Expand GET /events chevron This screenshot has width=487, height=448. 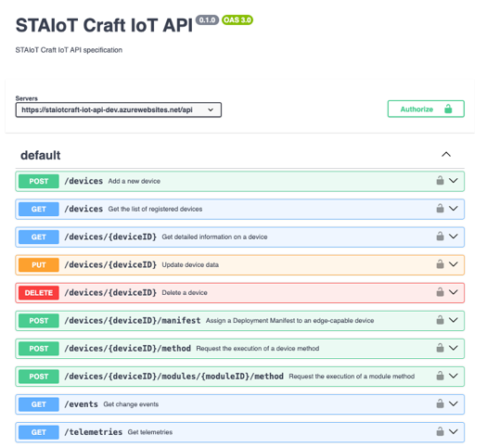(454, 403)
